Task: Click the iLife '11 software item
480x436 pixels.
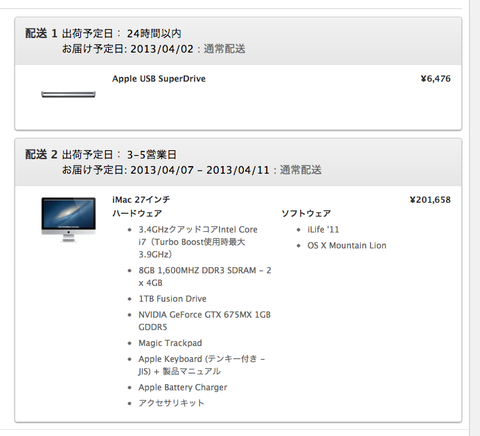Action: coord(323,230)
